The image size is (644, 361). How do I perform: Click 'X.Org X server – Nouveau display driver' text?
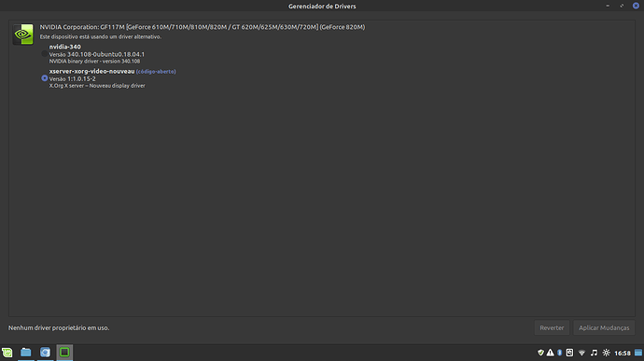tap(97, 86)
